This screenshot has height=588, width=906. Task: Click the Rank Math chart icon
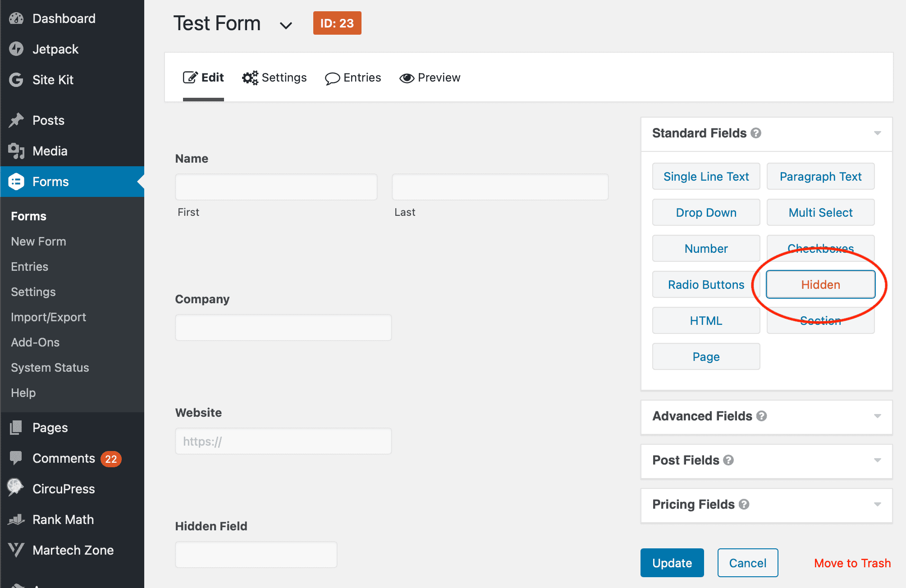click(16, 520)
